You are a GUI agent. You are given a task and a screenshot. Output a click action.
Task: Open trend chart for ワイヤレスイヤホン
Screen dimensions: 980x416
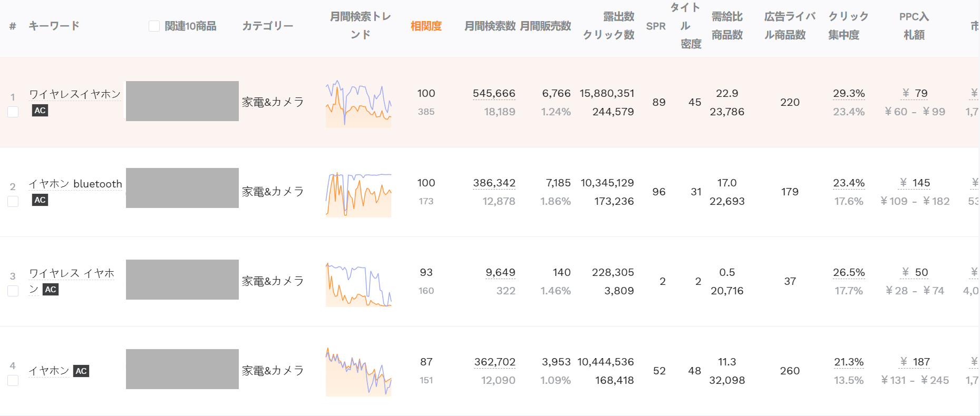point(358,103)
